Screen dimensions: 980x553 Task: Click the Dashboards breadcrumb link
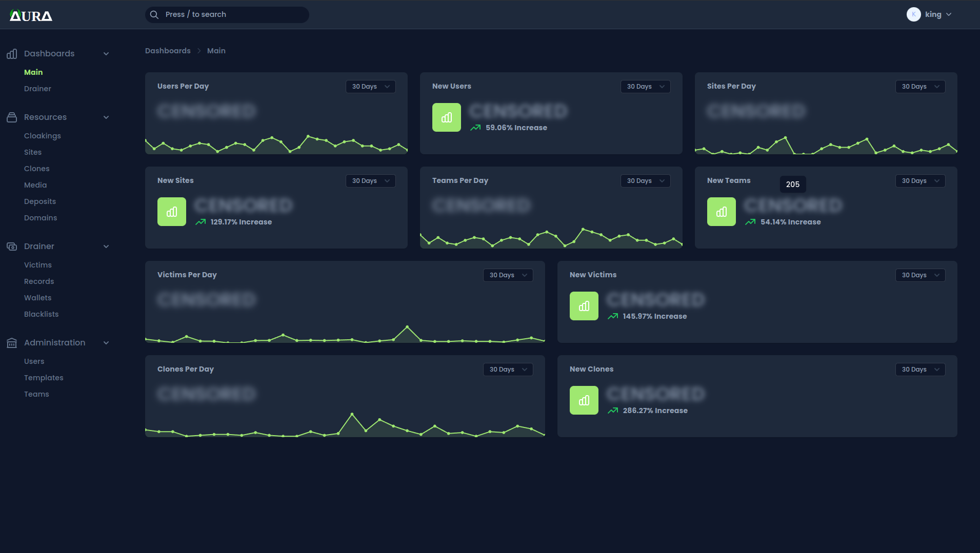[x=168, y=51]
